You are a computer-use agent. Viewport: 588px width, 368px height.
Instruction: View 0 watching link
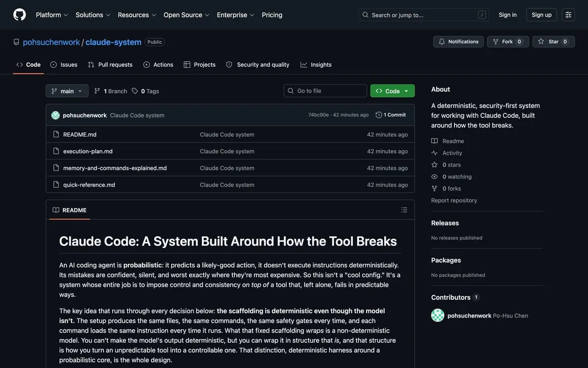tap(451, 177)
